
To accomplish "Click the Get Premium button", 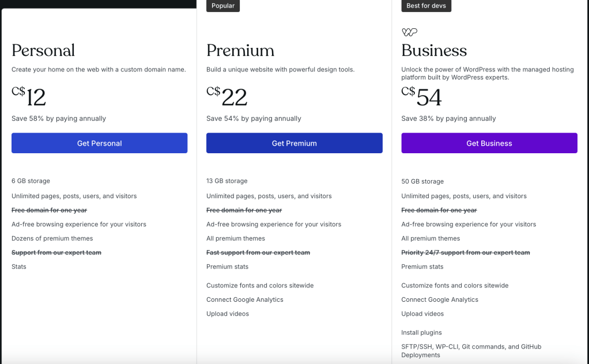I will click(294, 143).
